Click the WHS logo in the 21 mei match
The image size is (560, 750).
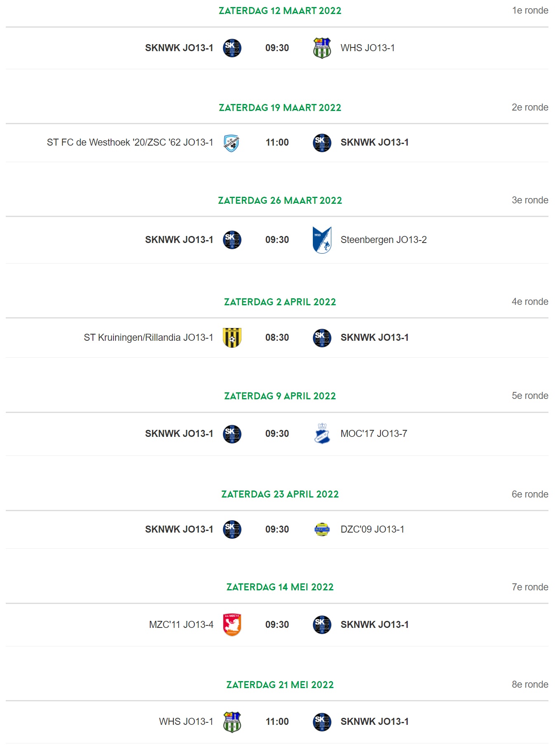pos(232,722)
